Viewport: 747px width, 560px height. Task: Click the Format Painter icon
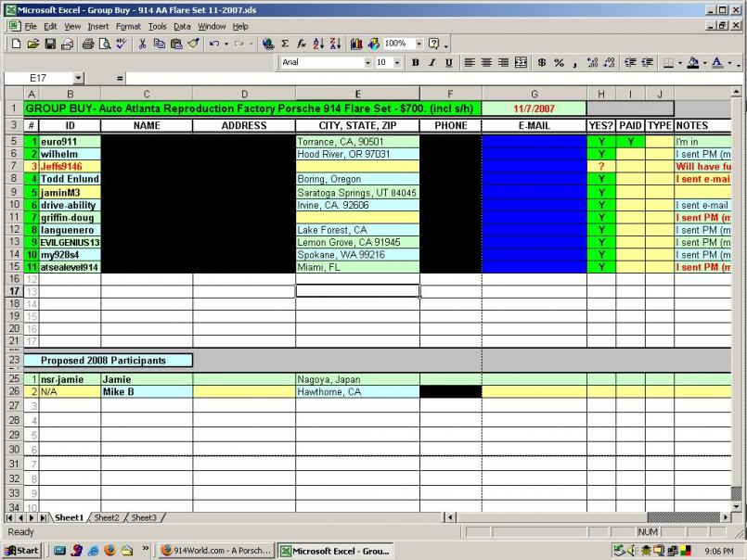[x=193, y=43]
